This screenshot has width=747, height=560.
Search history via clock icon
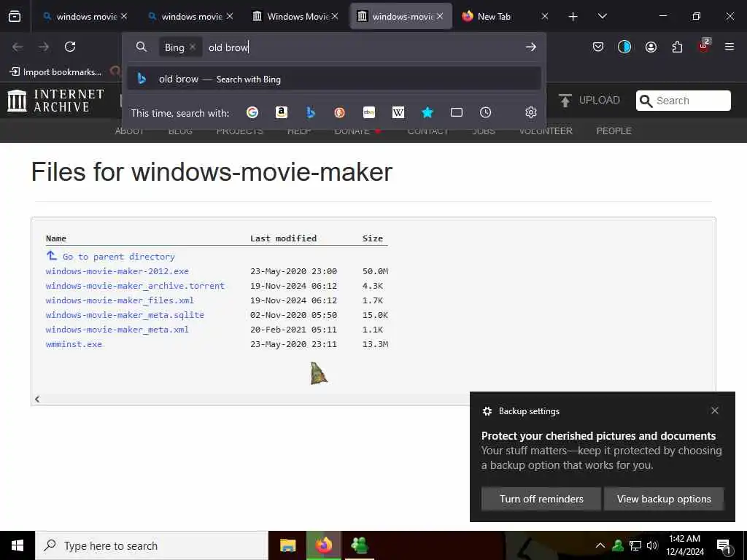tap(485, 112)
